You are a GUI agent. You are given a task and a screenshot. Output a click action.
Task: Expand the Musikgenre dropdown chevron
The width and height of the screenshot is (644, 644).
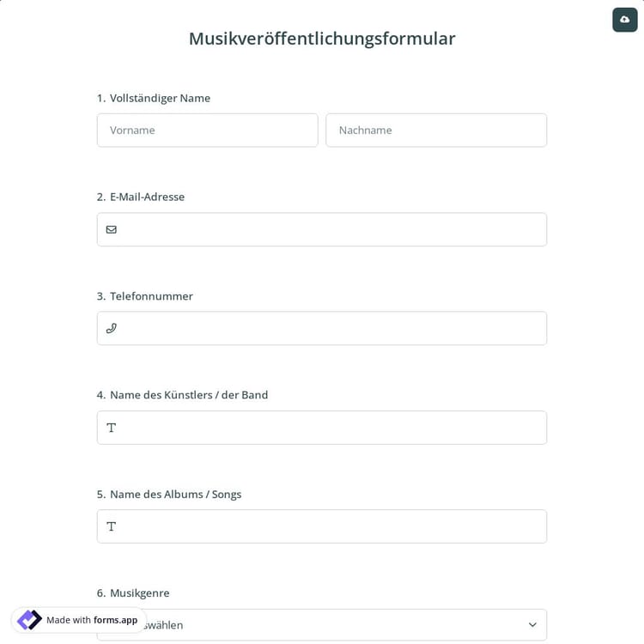click(532, 624)
